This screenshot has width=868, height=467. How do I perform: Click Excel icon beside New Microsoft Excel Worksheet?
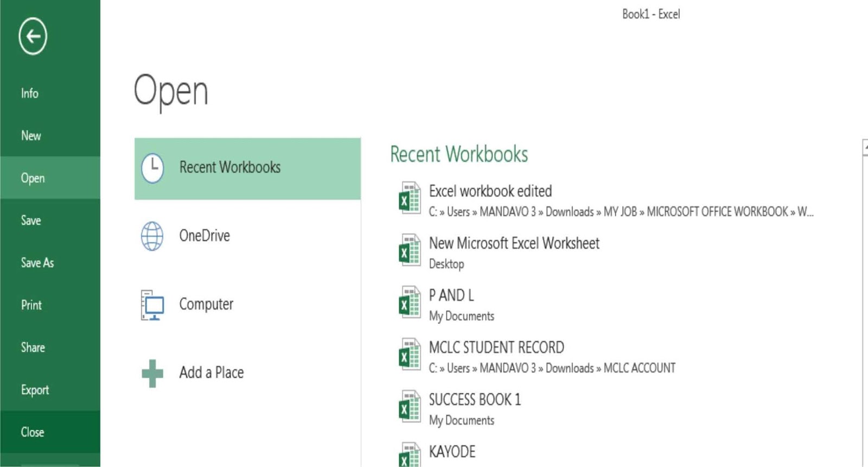point(410,250)
